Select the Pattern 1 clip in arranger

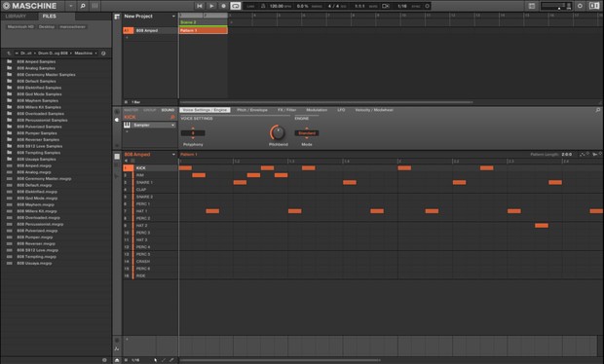click(203, 30)
